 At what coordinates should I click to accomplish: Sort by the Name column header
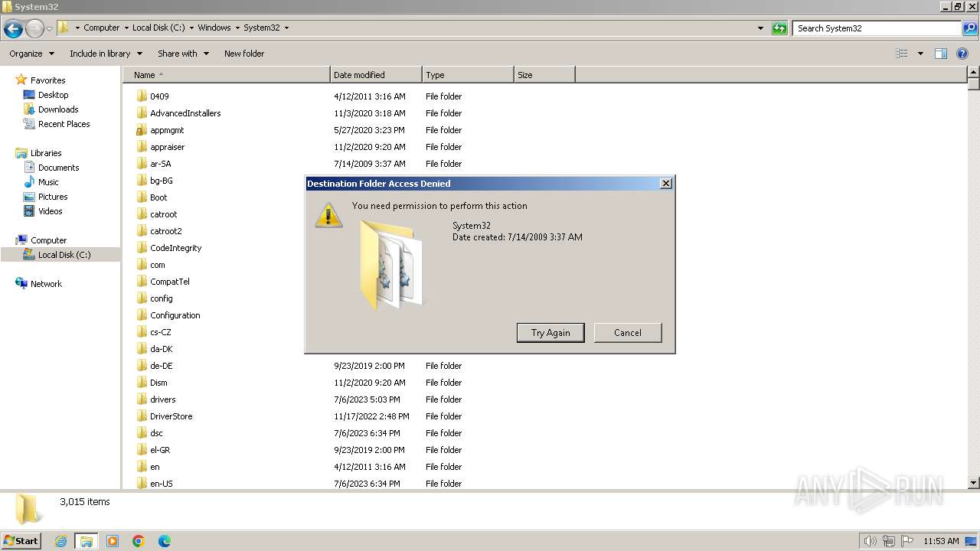226,75
